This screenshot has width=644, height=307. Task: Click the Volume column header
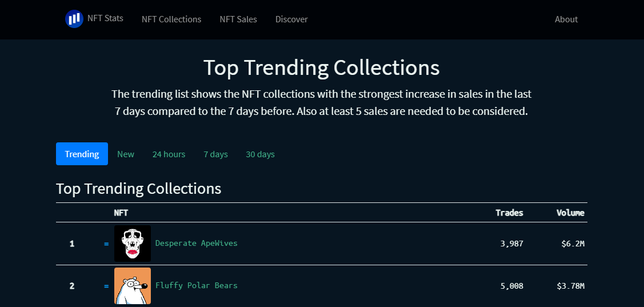click(x=570, y=213)
